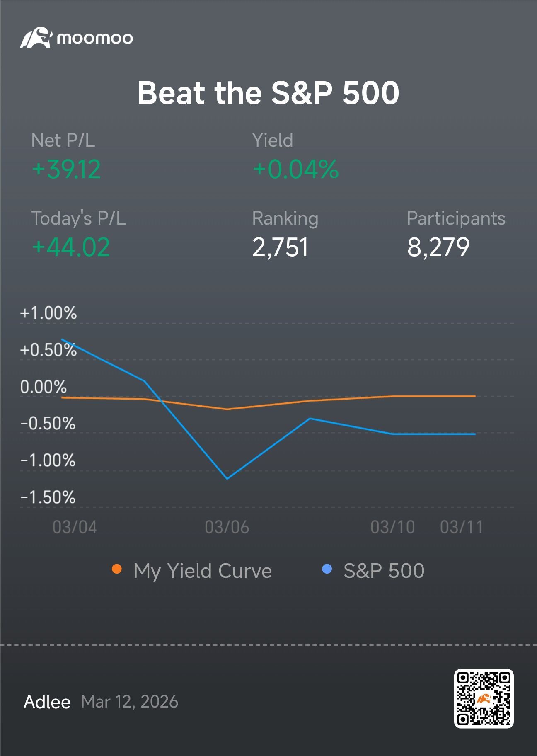Click the 03/04 date axis label

click(75, 527)
